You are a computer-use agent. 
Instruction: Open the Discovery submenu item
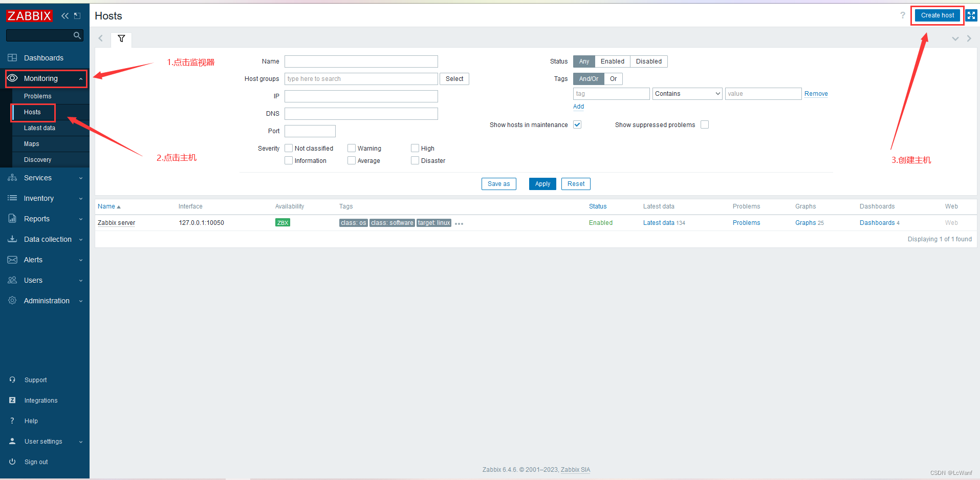[37, 160]
